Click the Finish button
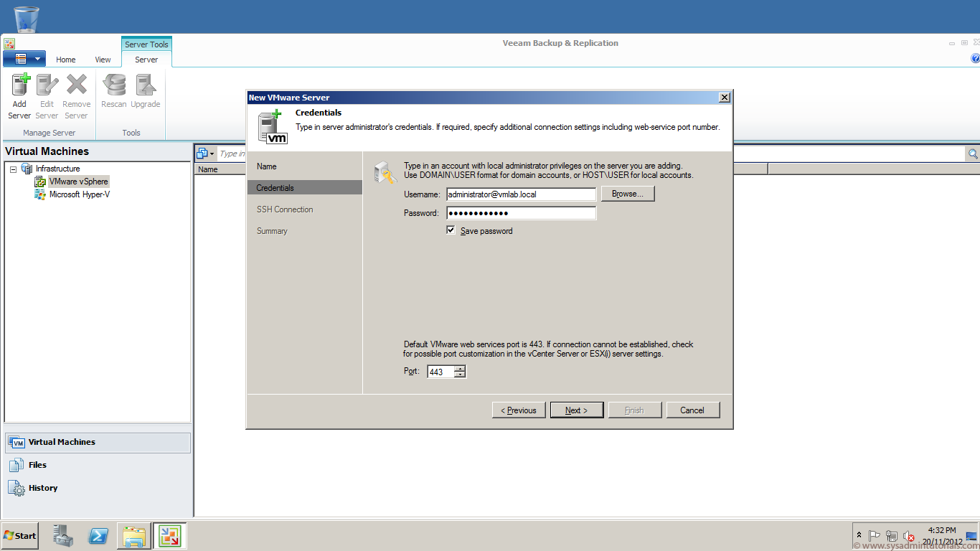The image size is (980, 551). point(635,410)
